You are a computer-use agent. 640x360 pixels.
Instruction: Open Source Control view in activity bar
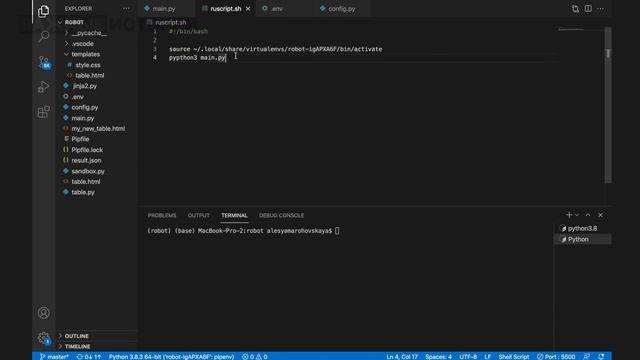(44, 62)
